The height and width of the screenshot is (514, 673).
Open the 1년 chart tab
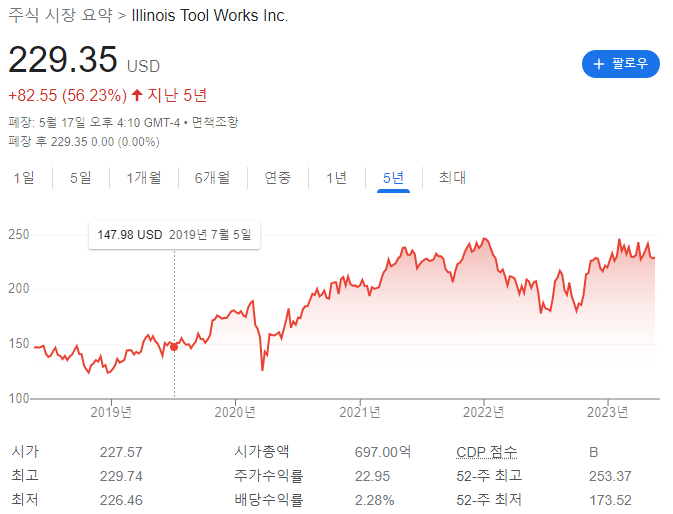[336, 177]
